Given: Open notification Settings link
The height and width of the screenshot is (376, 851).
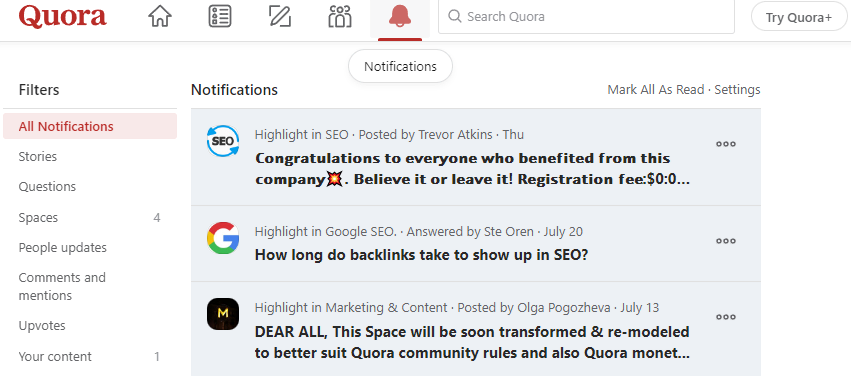Looking at the screenshot, I should [737, 90].
